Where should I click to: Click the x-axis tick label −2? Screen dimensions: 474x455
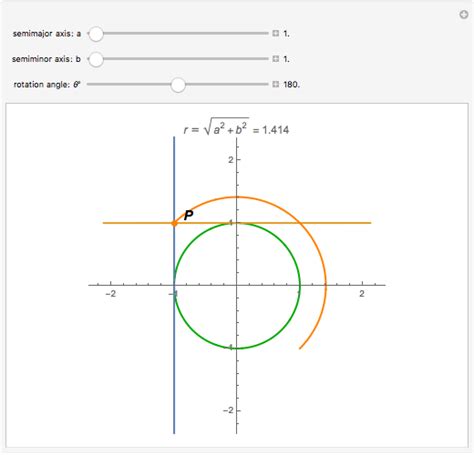click(x=110, y=294)
